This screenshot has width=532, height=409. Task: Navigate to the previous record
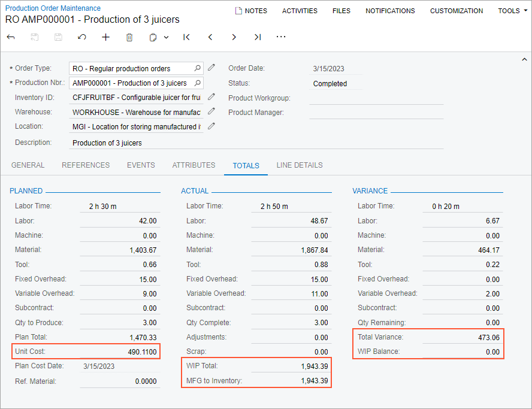(210, 37)
